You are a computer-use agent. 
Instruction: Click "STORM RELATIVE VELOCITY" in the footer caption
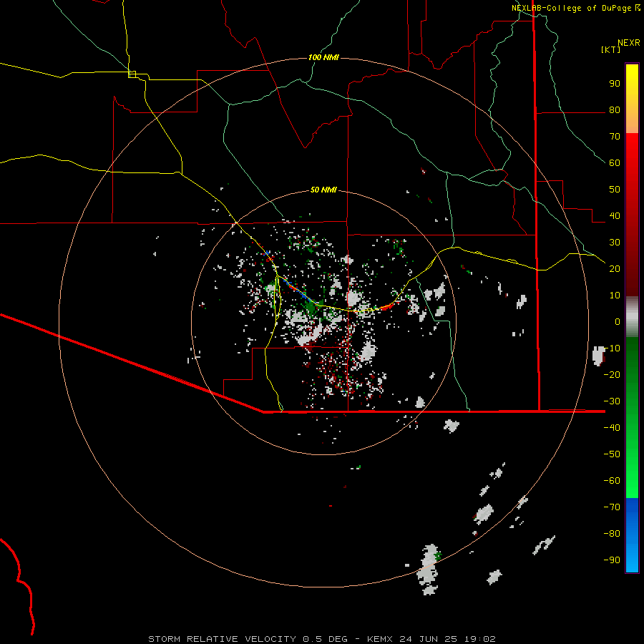(x=222, y=639)
